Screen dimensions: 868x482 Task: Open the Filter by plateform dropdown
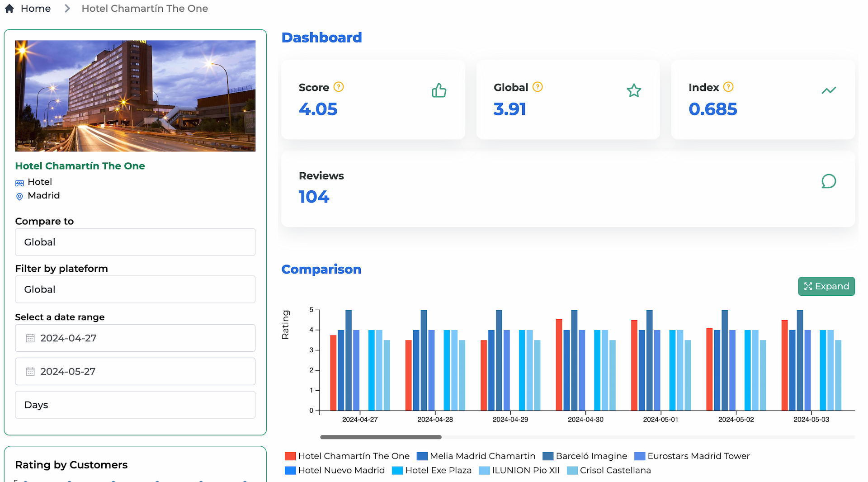point(135,289)
